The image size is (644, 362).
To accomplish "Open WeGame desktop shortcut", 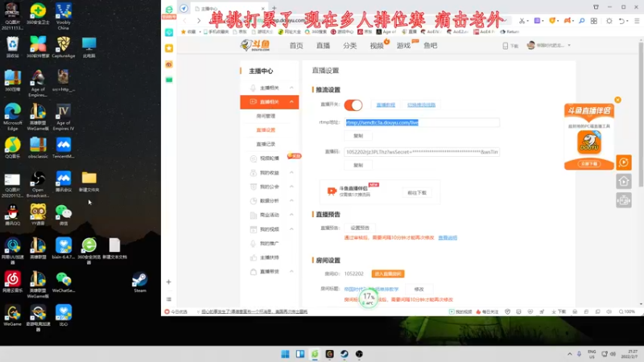I will (x=12, y=315).
